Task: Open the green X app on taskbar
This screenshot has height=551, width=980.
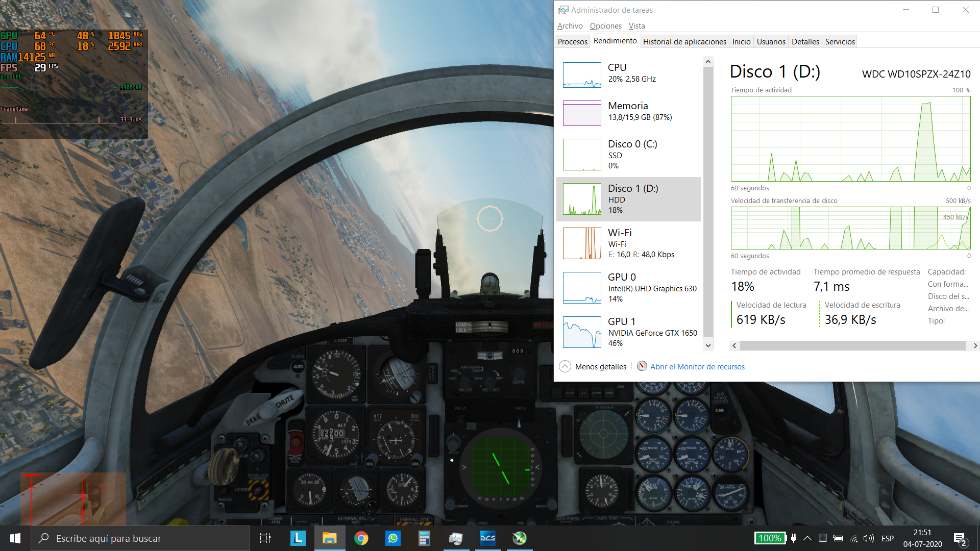Action: coord(520,538)
